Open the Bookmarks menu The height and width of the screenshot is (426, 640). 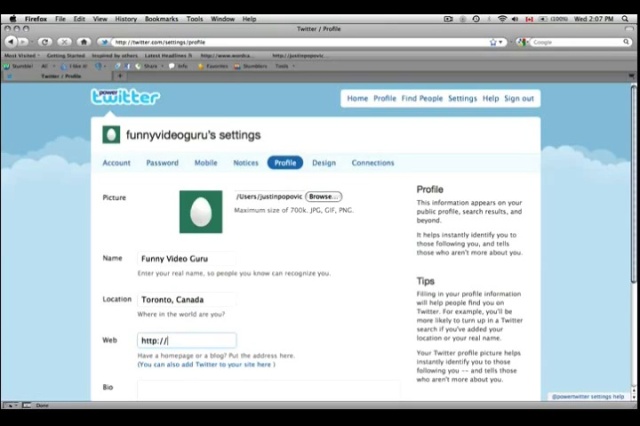[x=161, y=19]
